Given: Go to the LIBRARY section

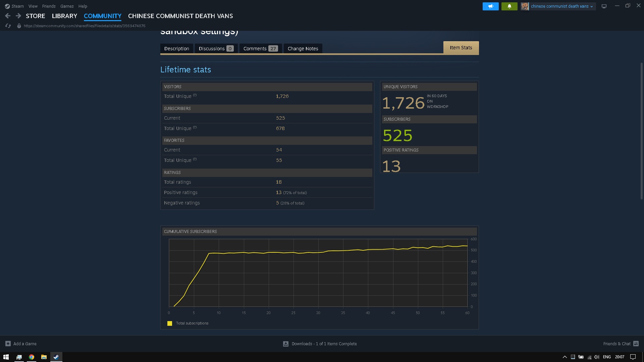Looking at the screenshot, I should coord(64,16).
